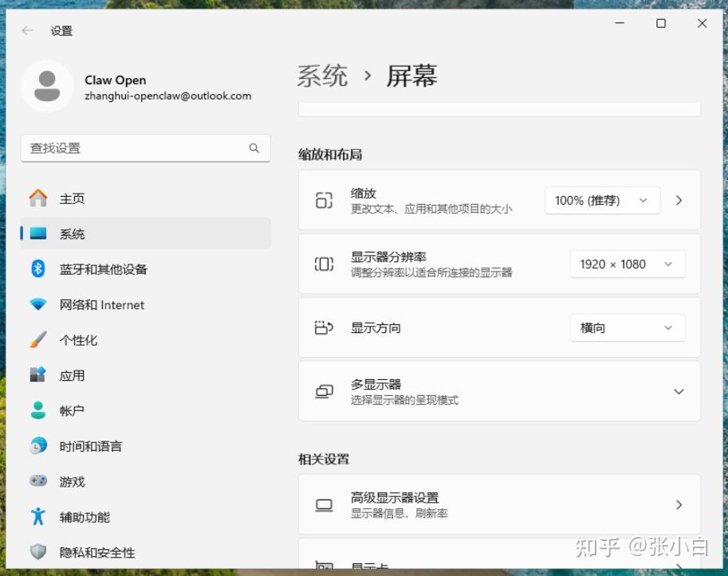Screen dimensions: 728x576
Task: Minimize the Settings window
Action: point(620,23)
